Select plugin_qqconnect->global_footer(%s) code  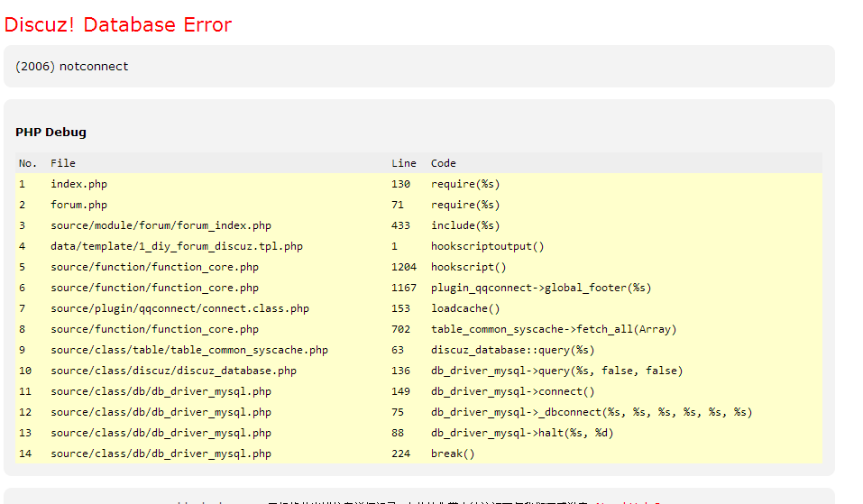point(541,288)
